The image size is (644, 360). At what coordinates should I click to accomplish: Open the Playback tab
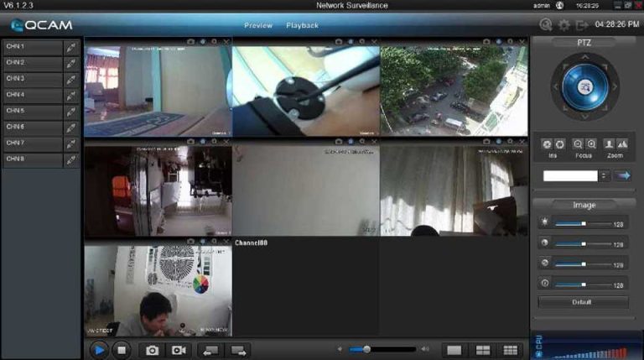(x=303, y=25)
